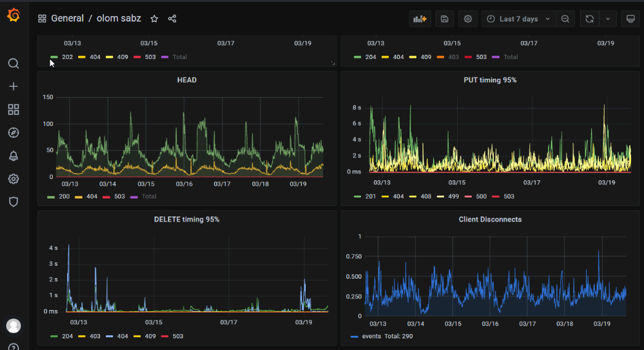Image resolution: width=644 pixels, height=350 pixels.
Task: Star the olom sabz dashboard
Action: pos(154,19)
